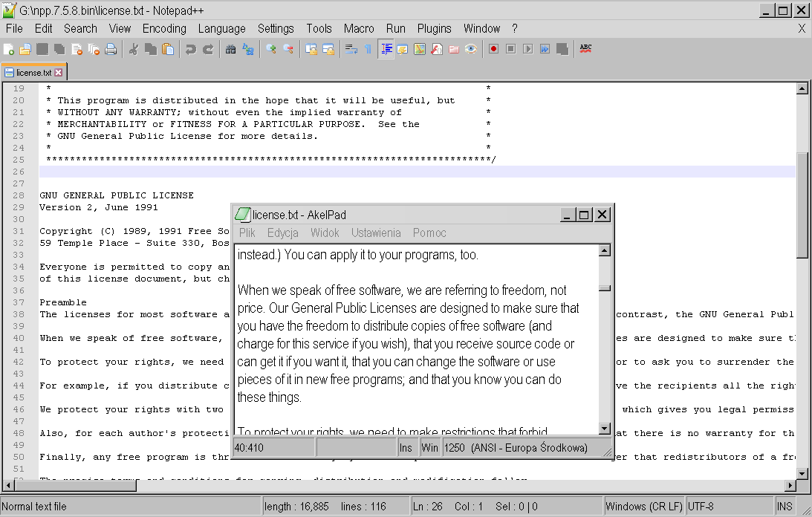Open the Encoding menu
The width and height of the screenshot is (812, 517).
pyautogui.click(x=164, y=28)
